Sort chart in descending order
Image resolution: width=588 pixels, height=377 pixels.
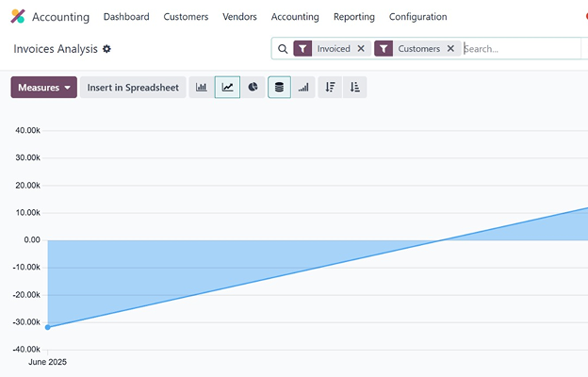[x=330, y=88]
